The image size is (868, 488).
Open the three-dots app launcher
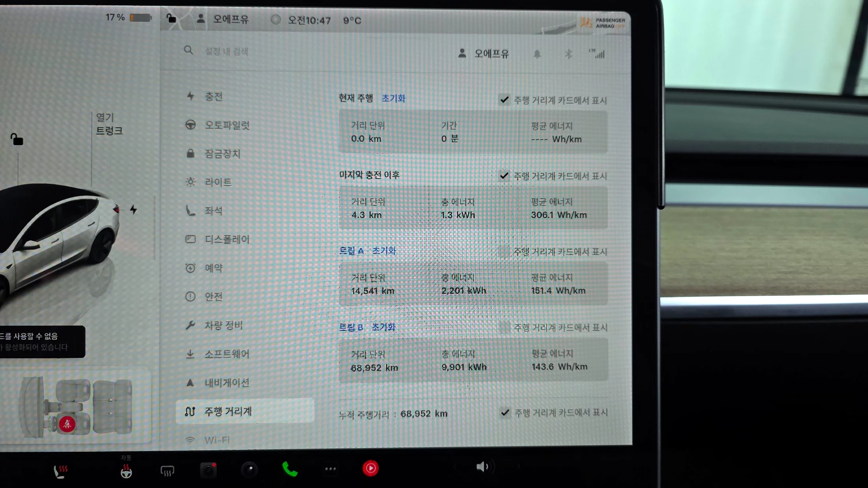[330, 469]
